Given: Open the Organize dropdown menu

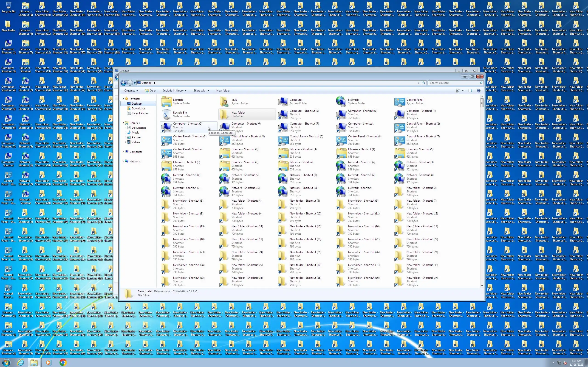Looking at the screenshot, I should [x=131, y=91].
